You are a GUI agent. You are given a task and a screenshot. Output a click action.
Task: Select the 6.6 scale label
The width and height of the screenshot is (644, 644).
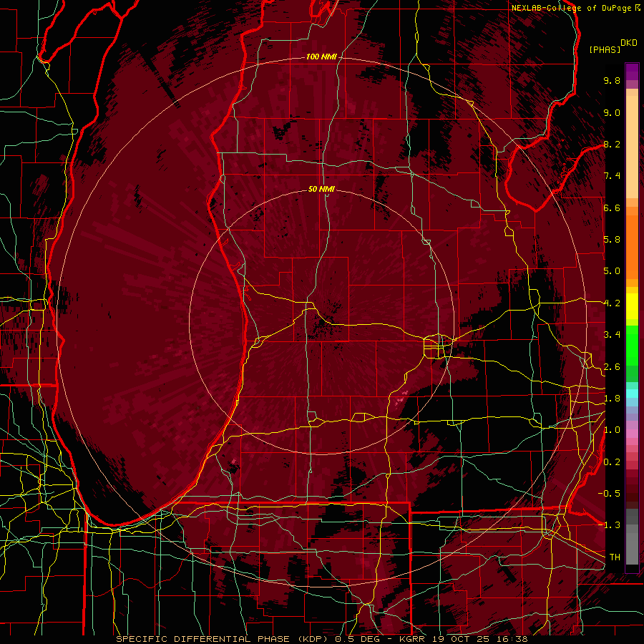(612, 208)
